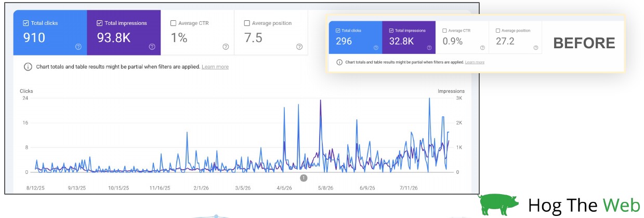The height and width of the screenshot is (218, 644).
Task: Click the 11/16/25 date axis label
Action: tap(160, 188)
